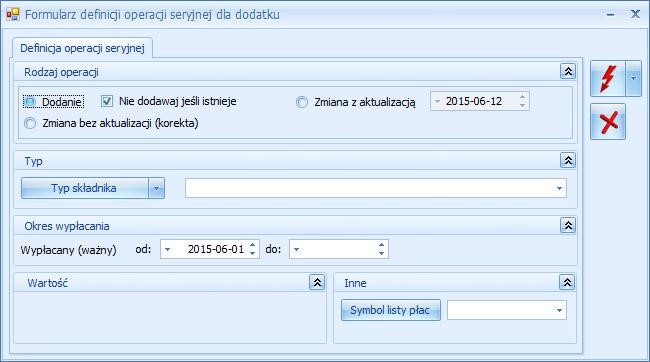Collapse the Inne section

pyautogui.click(x=567, y=282)
